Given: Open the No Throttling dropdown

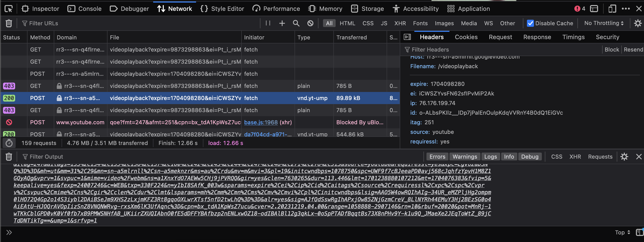Looking at the screenshot, I should pyautogui.click(x=604, y=23).
